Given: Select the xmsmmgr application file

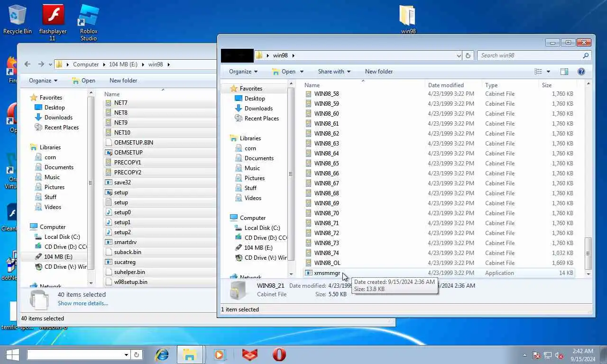Looking at the screenshot, I should point(439,273).
